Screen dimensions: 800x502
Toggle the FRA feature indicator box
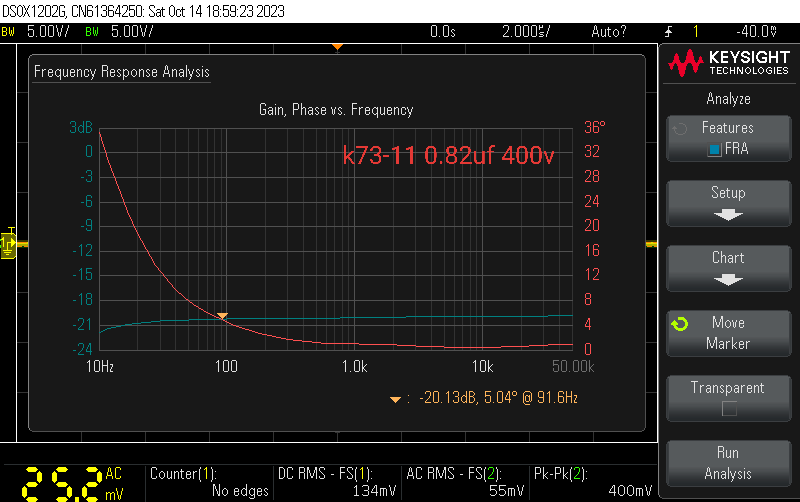coord(714,149)
